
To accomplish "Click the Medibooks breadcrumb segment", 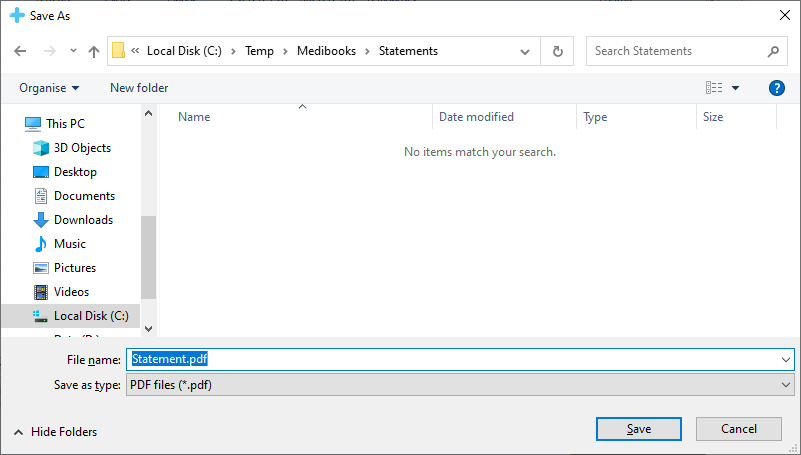I will [332, 51].
